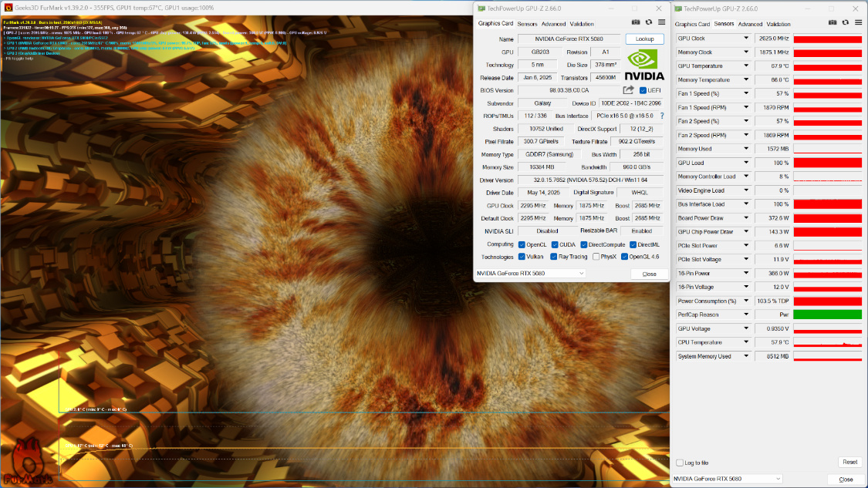Open the GPU Clock sensor dropdown
The height and width of the screenshot is (488, 868).
[745, 39]
